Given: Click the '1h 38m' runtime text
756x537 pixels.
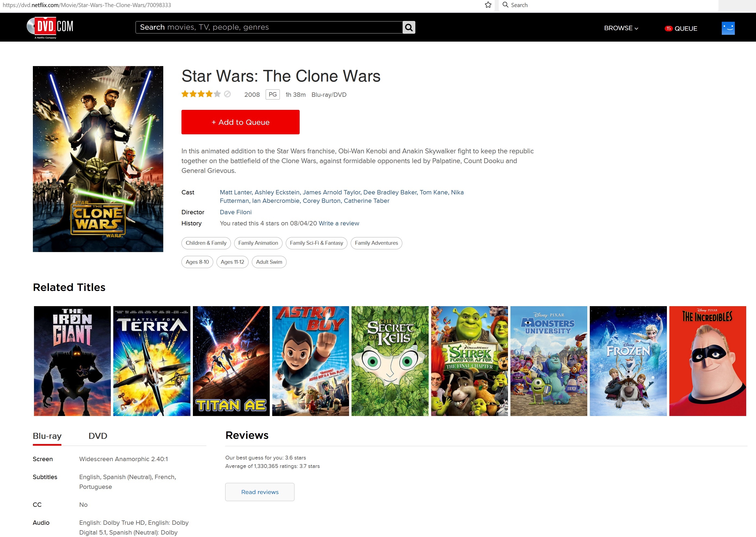Looking at the screenshot, I should pos(296,95).
